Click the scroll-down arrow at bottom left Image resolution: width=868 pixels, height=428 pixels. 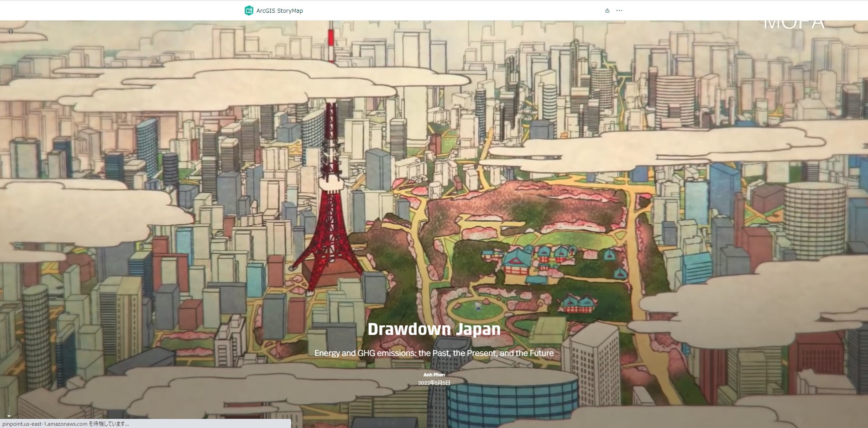click(9, 415)
